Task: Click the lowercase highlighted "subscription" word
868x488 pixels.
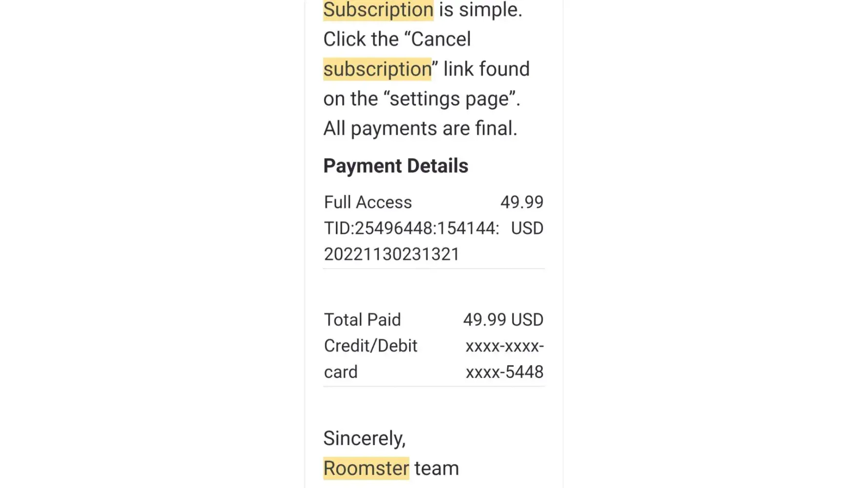Action: coord(377,69)
